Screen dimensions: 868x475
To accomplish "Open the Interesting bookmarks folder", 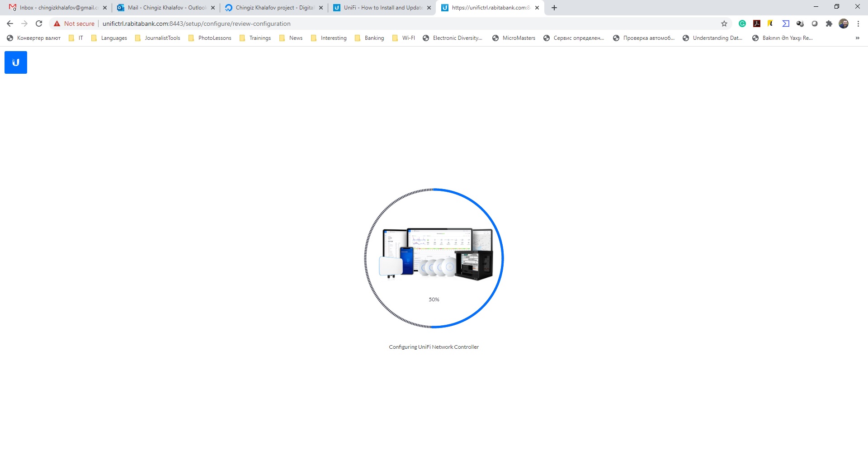I will pyautogui.click(x=329, y=38).
